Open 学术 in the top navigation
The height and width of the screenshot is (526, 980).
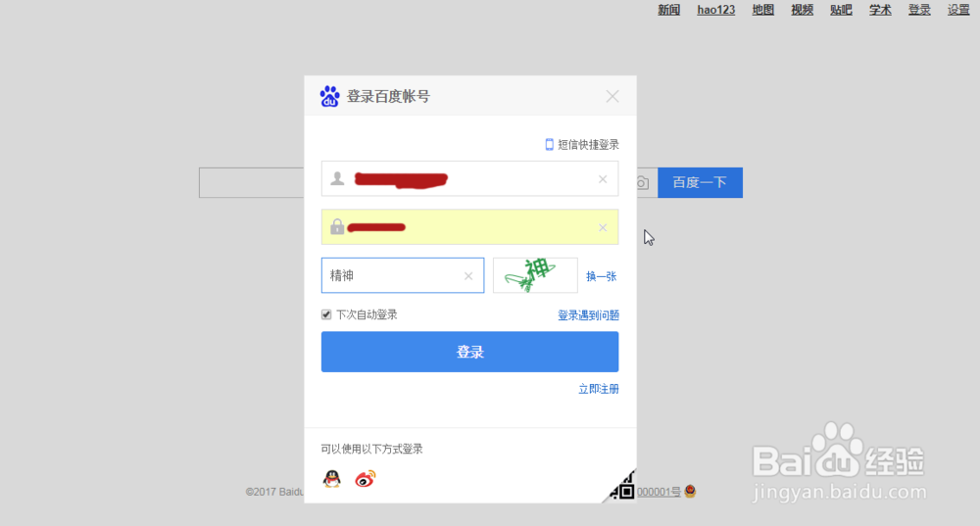tap(880, 10)
